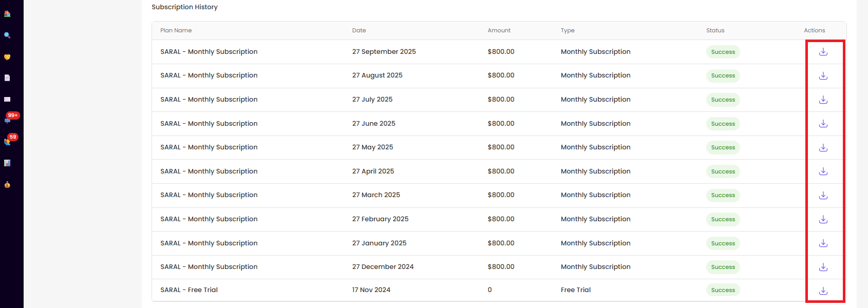Click the magnifying glass search icon
Screen dimensions: 868x308
[x=7, y=35]
